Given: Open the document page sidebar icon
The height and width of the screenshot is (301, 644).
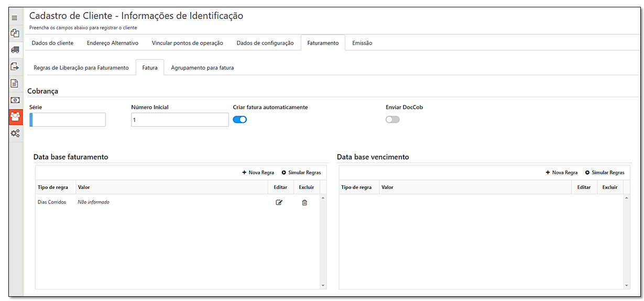Looking at the screenshot, I should (x=15, y=83).
